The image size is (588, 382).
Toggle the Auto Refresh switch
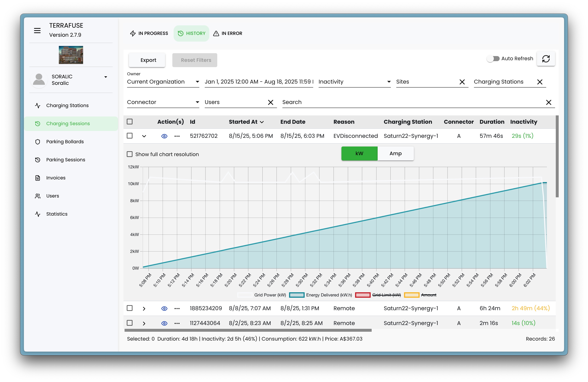[493, 59]
